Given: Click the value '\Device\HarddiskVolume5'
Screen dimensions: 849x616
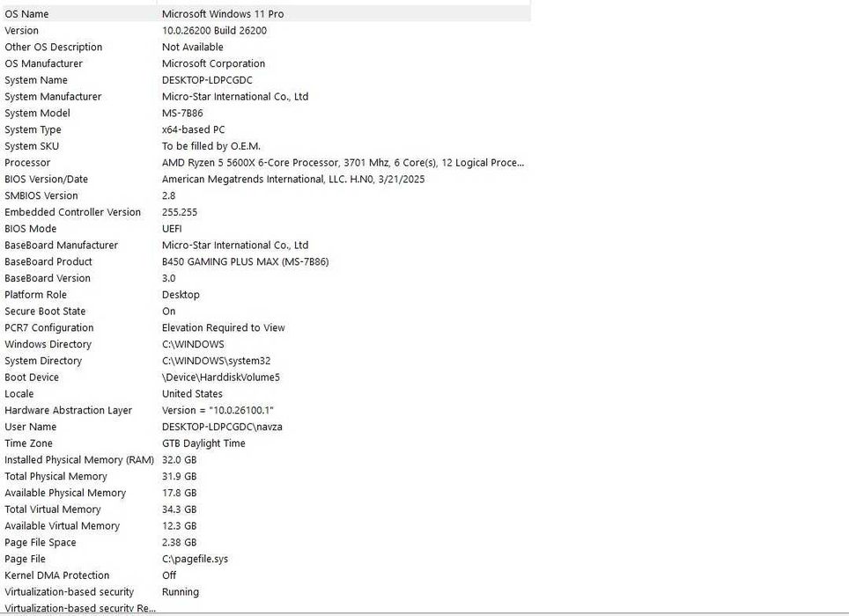Looking at the screenshot, I should [221, 377].
